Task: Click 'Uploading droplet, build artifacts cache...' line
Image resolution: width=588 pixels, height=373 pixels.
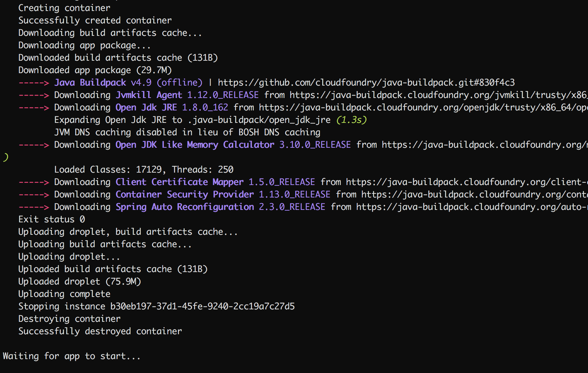Action: click(128, 232)
